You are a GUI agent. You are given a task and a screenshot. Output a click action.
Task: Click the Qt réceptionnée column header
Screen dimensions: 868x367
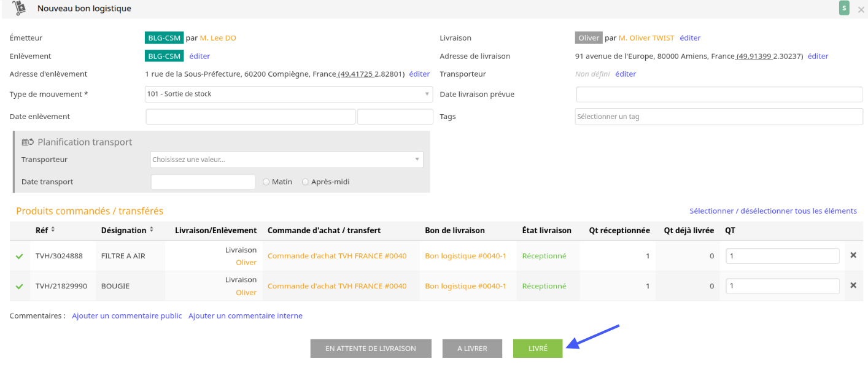click(619, 231)
